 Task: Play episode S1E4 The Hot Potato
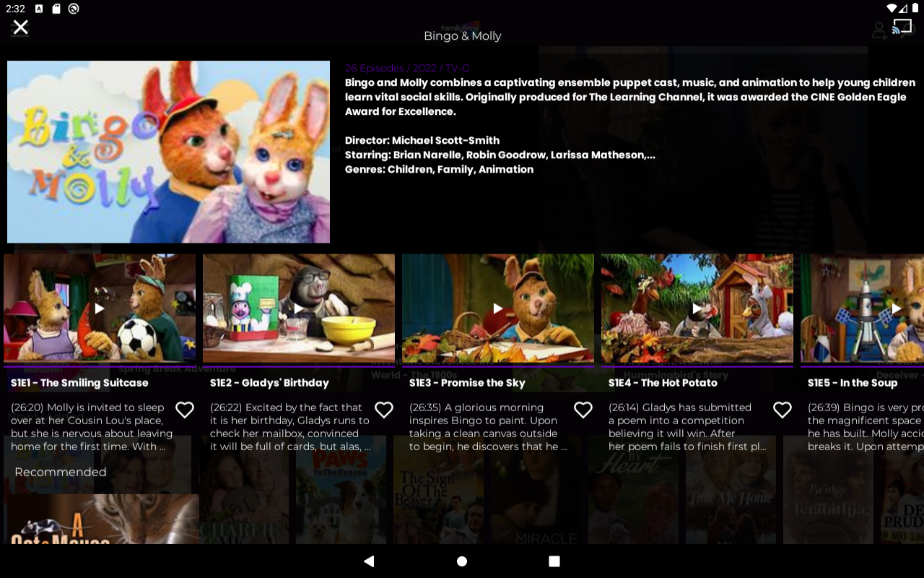[697, 309]
